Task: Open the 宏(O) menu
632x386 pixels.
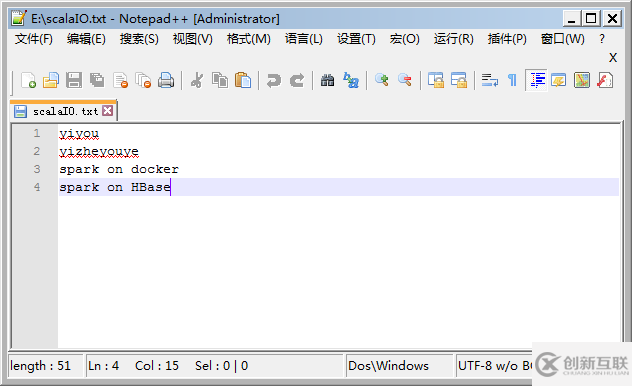Action: [404, 39]
